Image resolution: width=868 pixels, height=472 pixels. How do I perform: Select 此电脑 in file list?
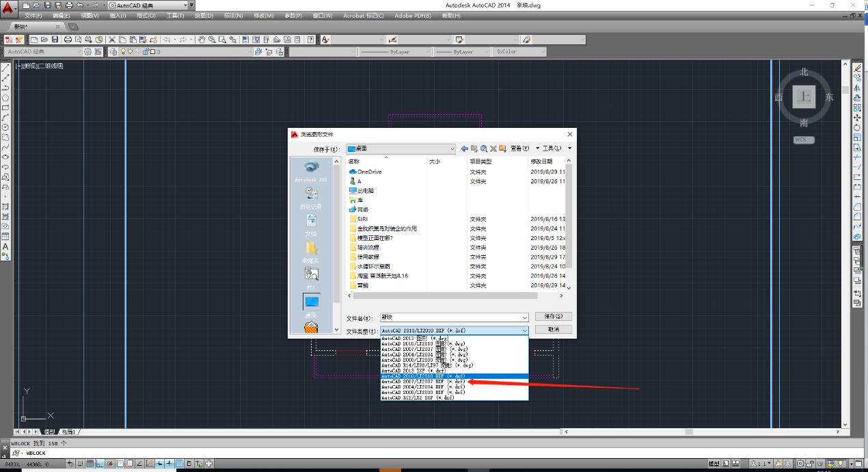362,191
